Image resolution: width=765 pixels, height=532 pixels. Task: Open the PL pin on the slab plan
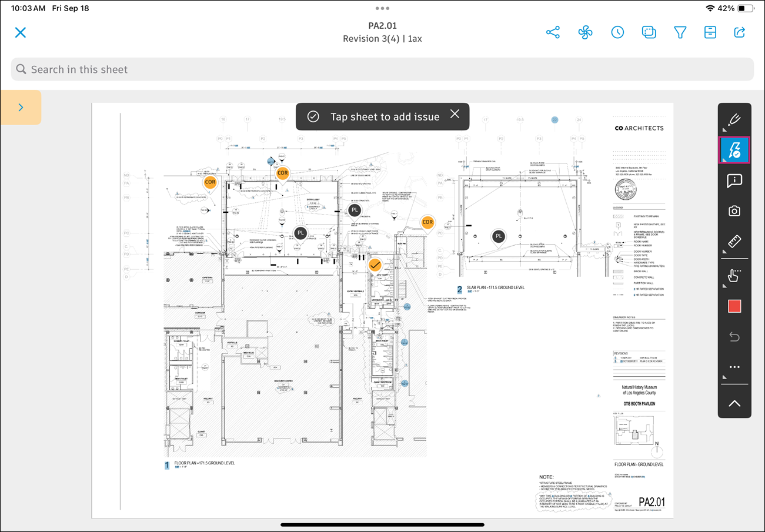(499, 236)
